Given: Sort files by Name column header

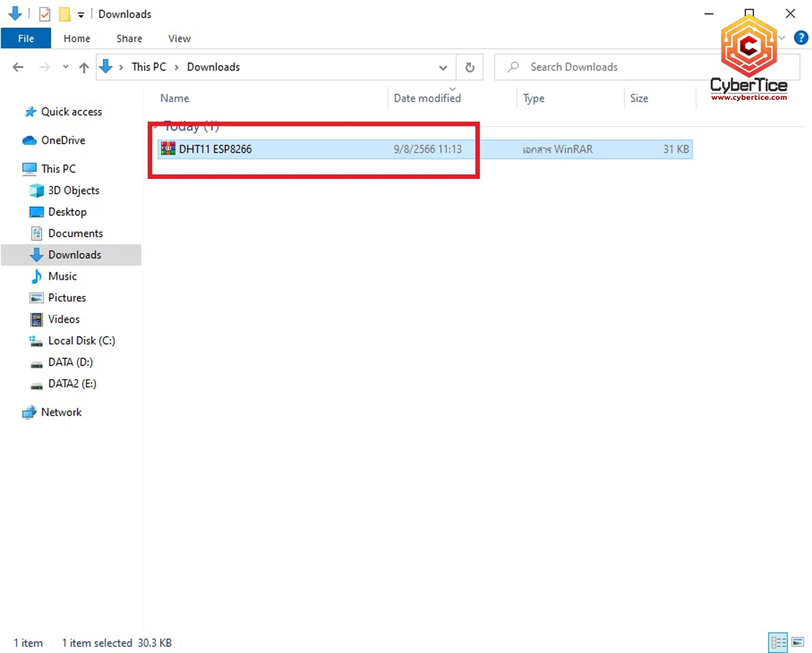Looking at the screenshot, I should tap(175, 98).
